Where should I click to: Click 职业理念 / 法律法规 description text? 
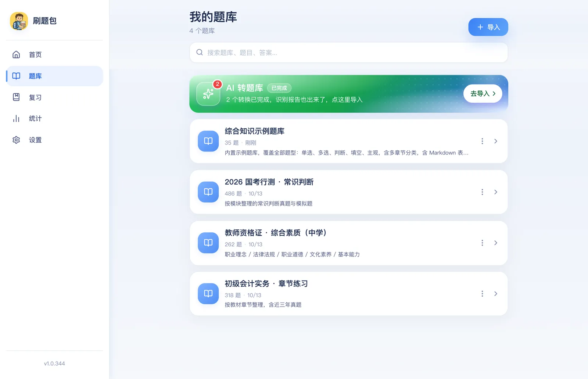point(292,254)
